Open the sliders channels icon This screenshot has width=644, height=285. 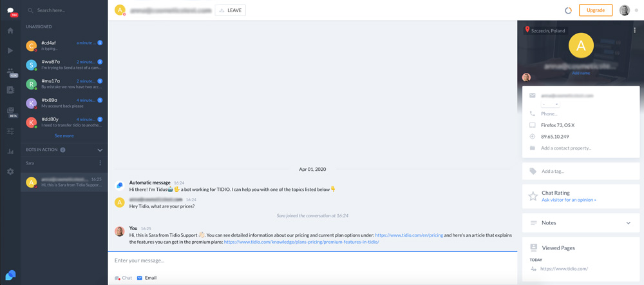click(10, 131)
